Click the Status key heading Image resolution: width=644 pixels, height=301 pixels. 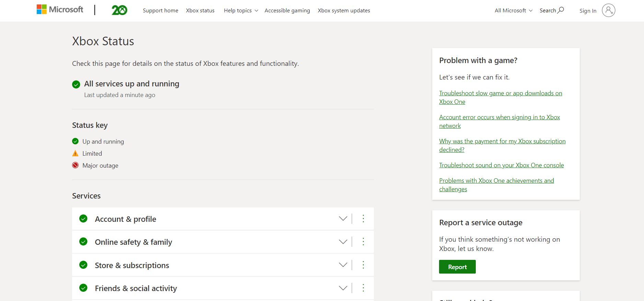click(90, 125)
